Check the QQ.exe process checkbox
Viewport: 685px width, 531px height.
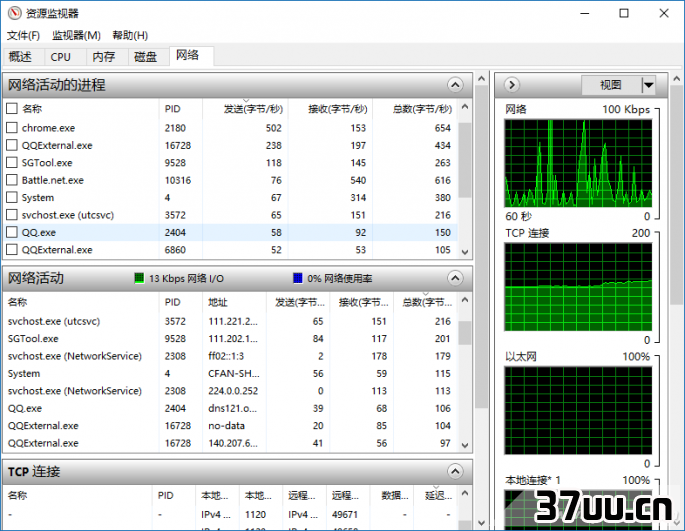12,232
